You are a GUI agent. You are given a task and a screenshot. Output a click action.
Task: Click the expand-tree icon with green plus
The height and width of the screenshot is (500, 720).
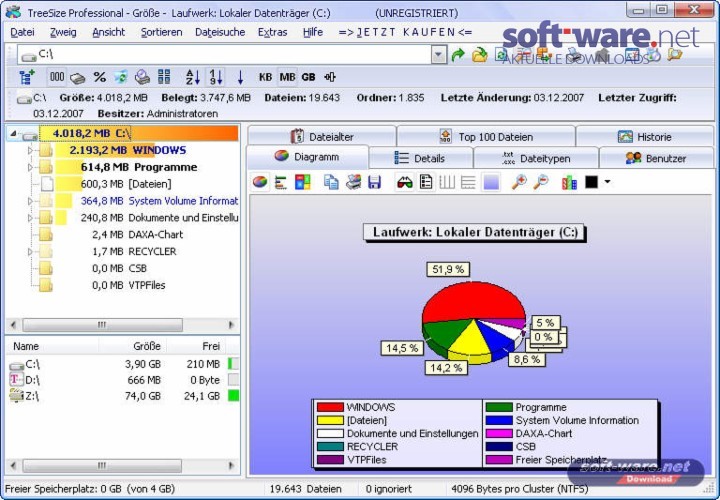[x=27, y=77]
